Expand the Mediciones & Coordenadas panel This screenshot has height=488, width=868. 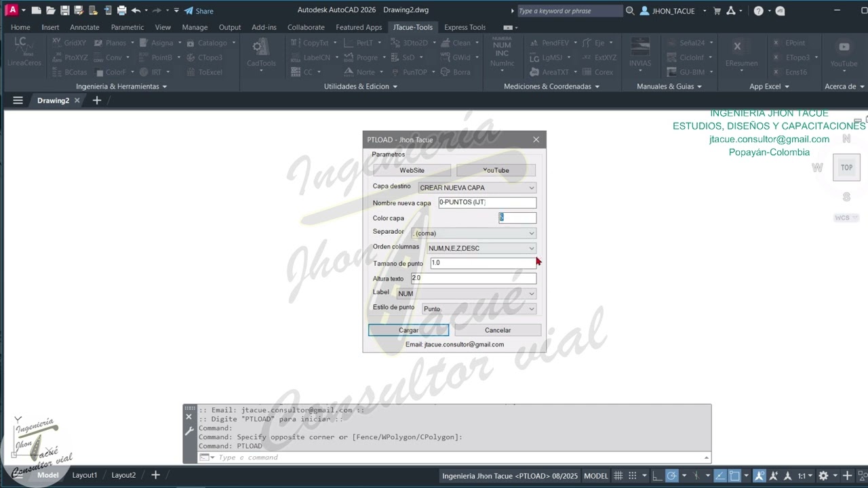pos(551,86)
